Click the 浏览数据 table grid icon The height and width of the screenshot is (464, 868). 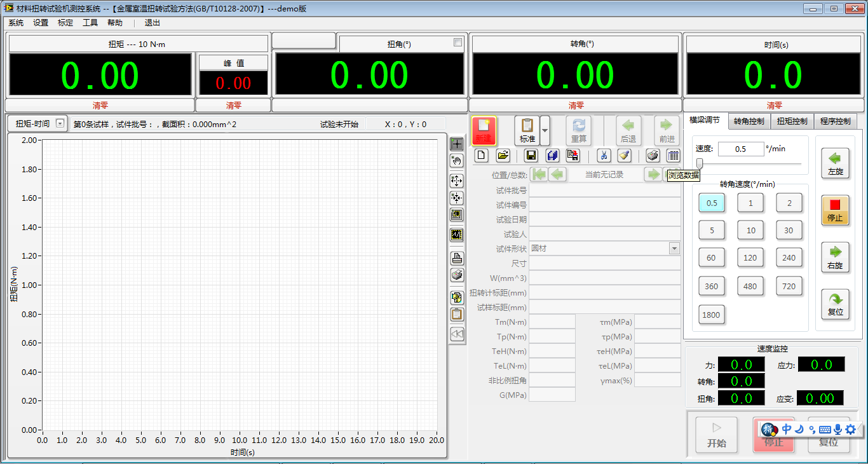coord(673,155)
